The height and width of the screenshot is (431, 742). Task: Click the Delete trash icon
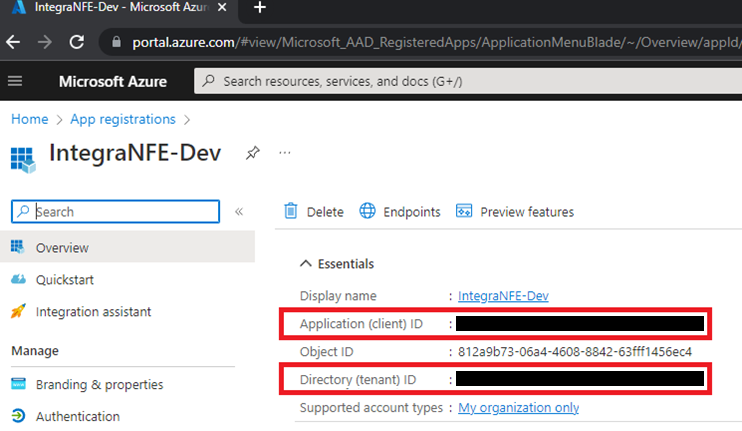(291, 211)
